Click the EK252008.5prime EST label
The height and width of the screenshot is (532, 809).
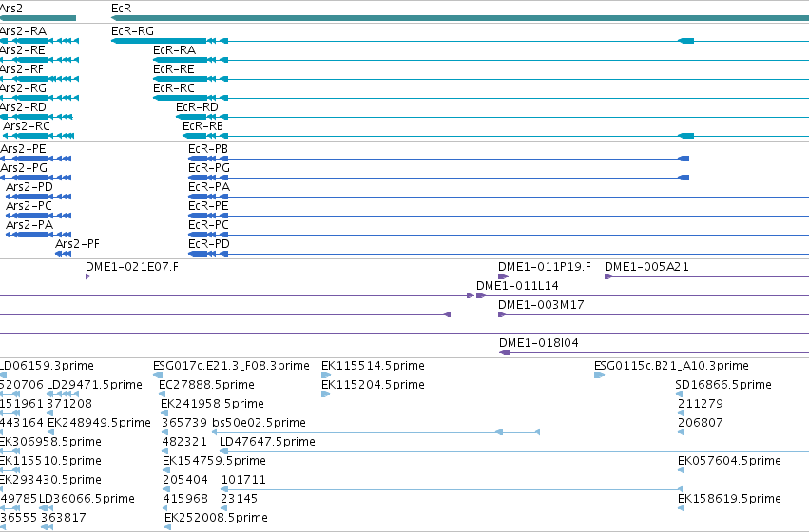216,519
